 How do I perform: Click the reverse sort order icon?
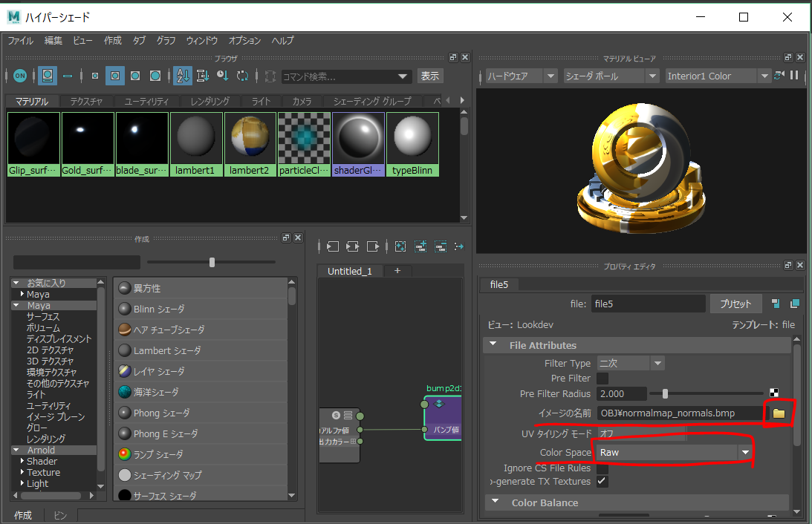coord(242,76)
